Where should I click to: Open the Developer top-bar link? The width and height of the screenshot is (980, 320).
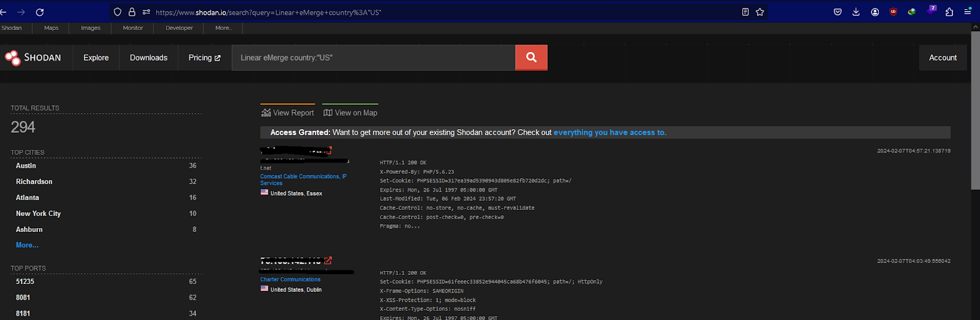tap(179, 28)
